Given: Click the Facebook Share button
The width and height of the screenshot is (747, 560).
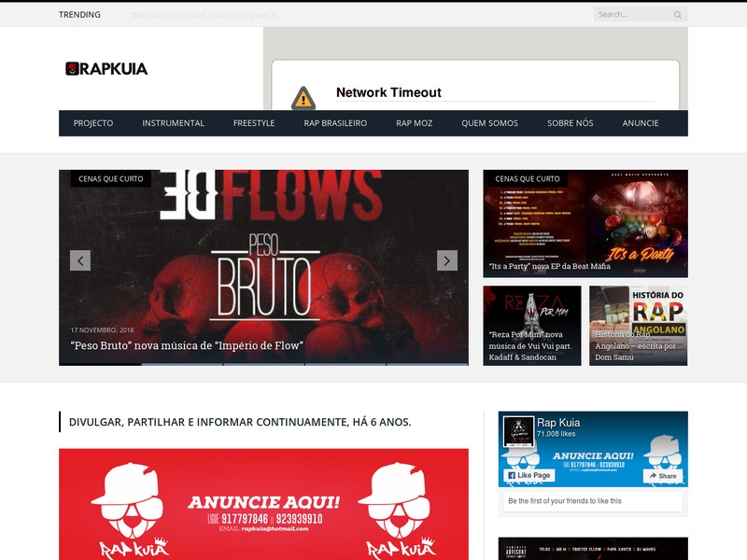Looking at the screenshot, I should pos(663,476).
